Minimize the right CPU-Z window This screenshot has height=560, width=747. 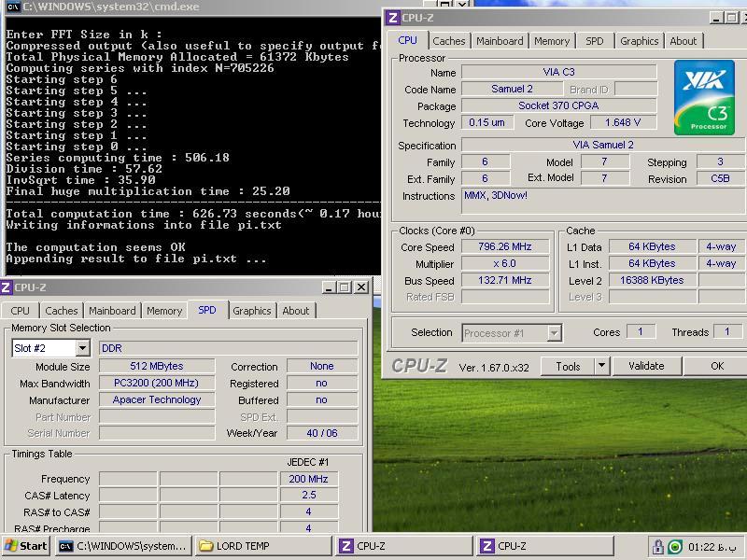click(x=716, y=18)
